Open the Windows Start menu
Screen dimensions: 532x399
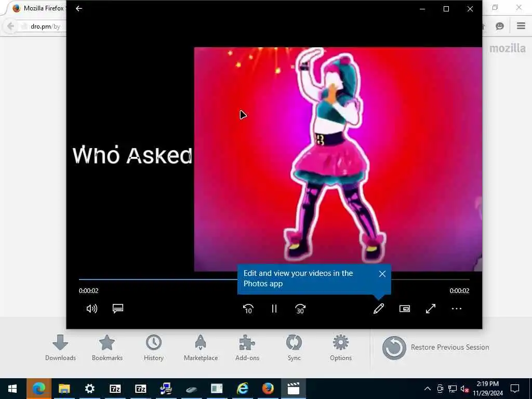tap(12, 389)
